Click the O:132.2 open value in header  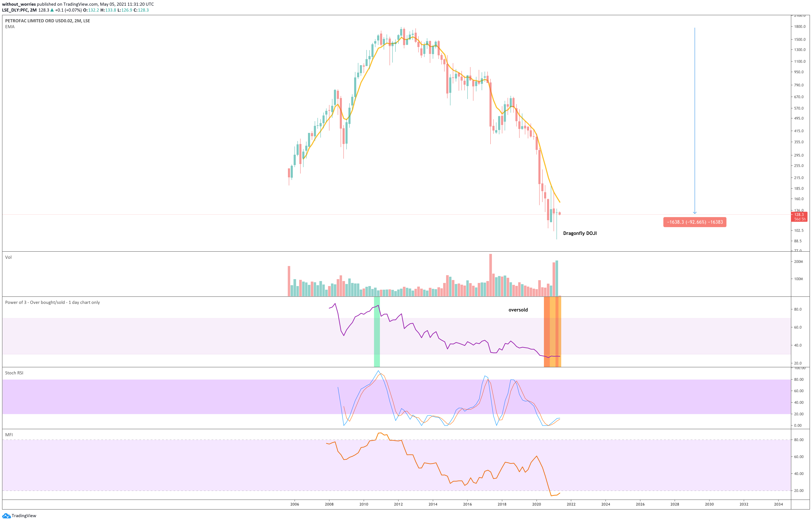click(x=91, y=10)
